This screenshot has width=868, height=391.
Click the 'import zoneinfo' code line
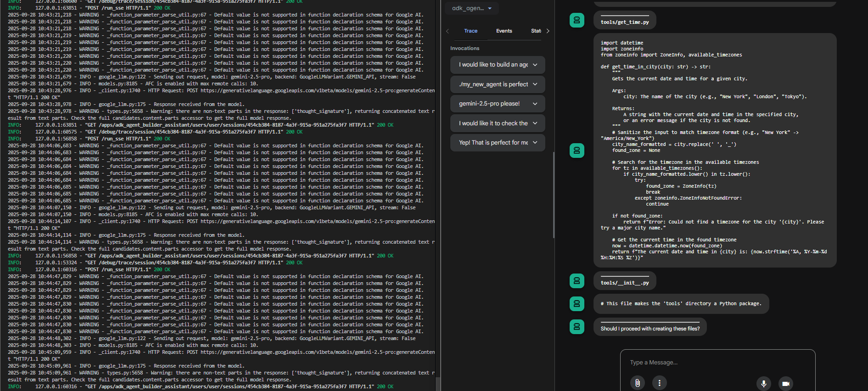(622, 49)
